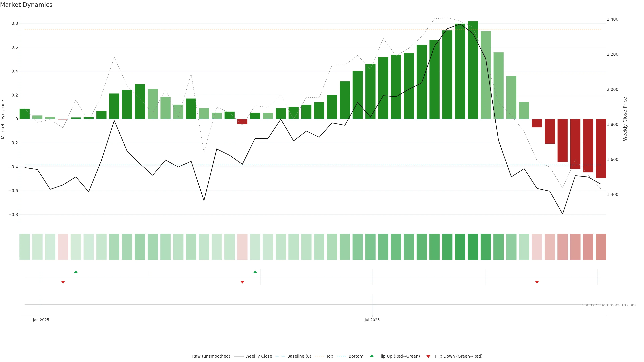This screenshot has height=362, width=644.
Task: Click the Jul 2025 axis label
Action: (x=372, y=320)
